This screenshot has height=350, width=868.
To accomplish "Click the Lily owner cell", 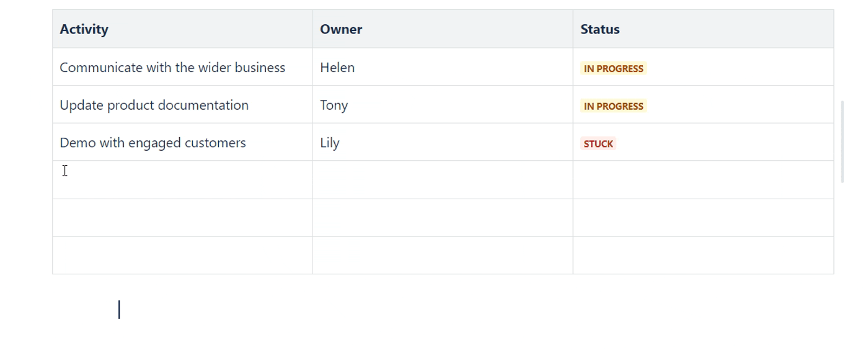I will 443,142.
